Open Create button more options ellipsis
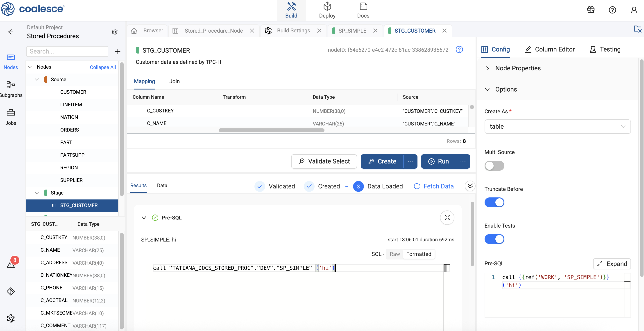644x331 pixels. click(x=410, y=161)
